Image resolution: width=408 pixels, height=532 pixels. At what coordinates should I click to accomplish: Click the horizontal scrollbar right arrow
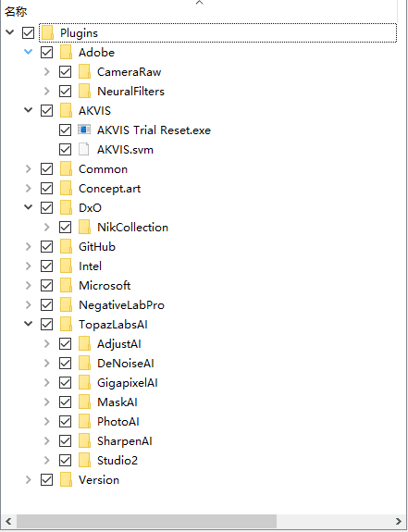(398, 521)
